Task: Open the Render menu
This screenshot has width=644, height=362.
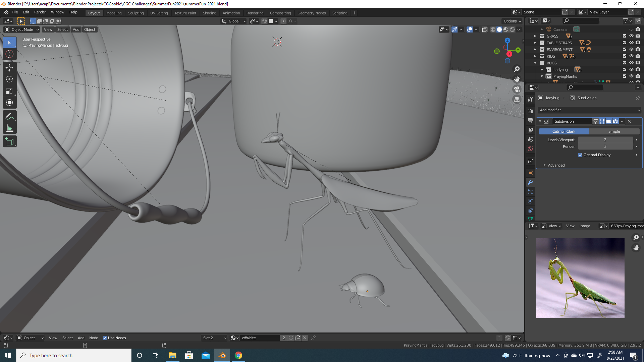Action: pos(40,12)
